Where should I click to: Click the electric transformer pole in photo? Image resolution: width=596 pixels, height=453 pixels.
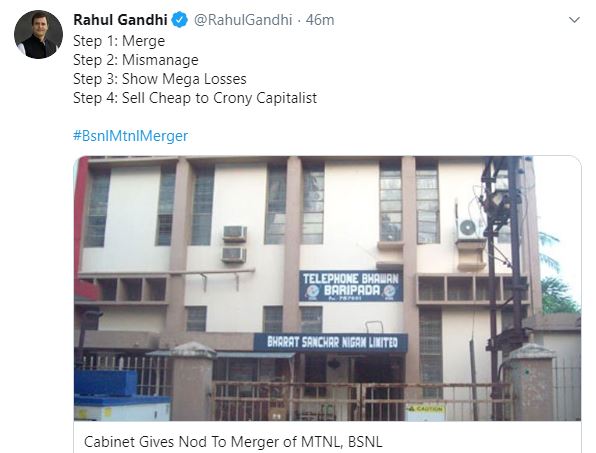(502, 266)
